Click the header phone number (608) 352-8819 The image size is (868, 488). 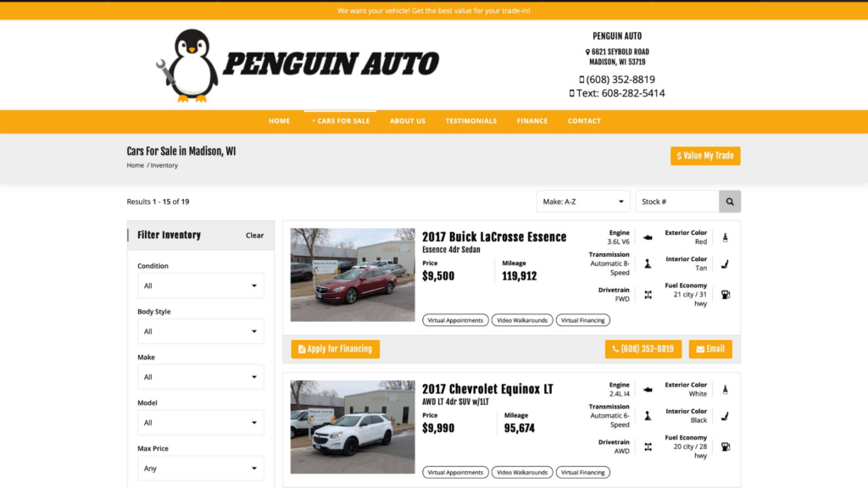click(620, 80)
